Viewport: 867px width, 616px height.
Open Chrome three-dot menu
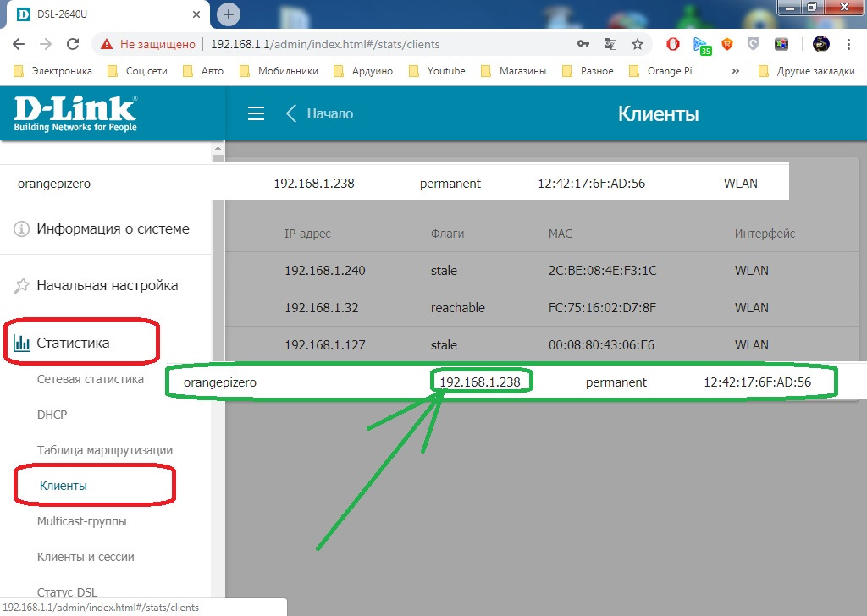(848, 44)
